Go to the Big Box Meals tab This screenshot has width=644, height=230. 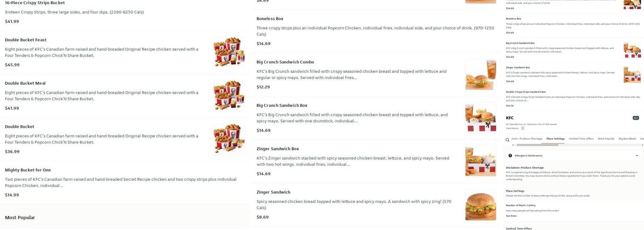point(627,138)
